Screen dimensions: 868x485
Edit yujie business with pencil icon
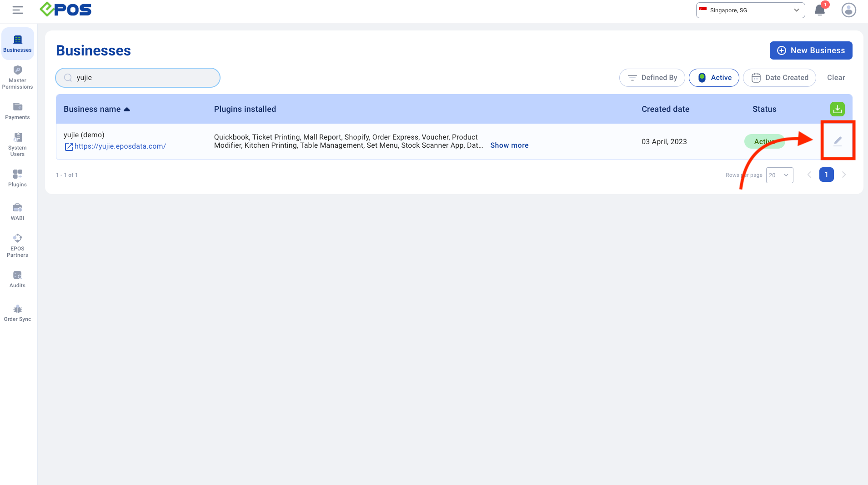point(838,141)
